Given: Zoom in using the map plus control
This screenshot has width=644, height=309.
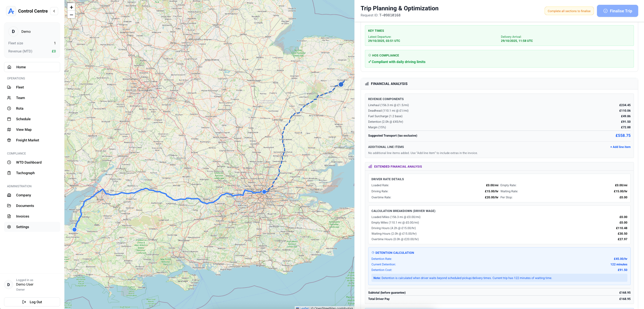Looking at the screenshot, I should pos(71,7).
